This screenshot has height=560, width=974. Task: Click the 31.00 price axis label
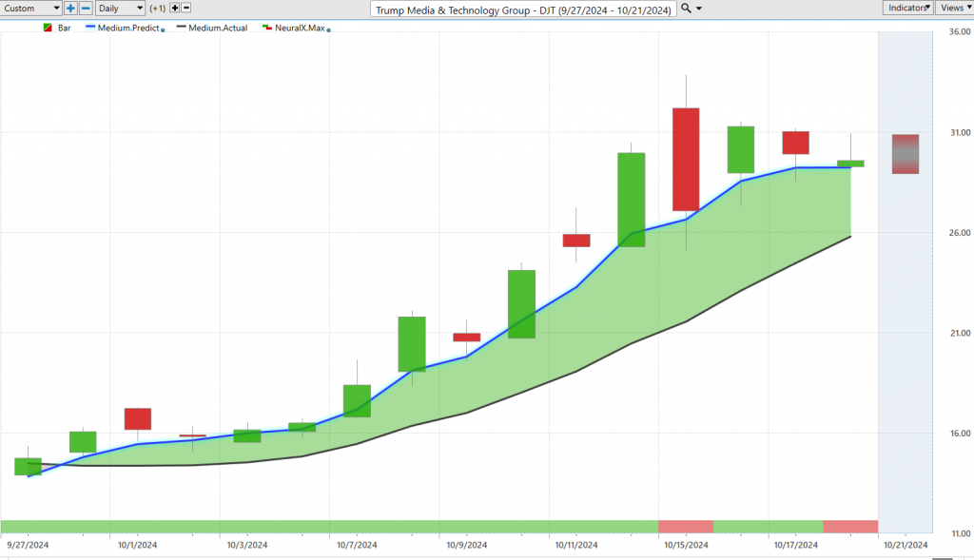click(960, 132)
